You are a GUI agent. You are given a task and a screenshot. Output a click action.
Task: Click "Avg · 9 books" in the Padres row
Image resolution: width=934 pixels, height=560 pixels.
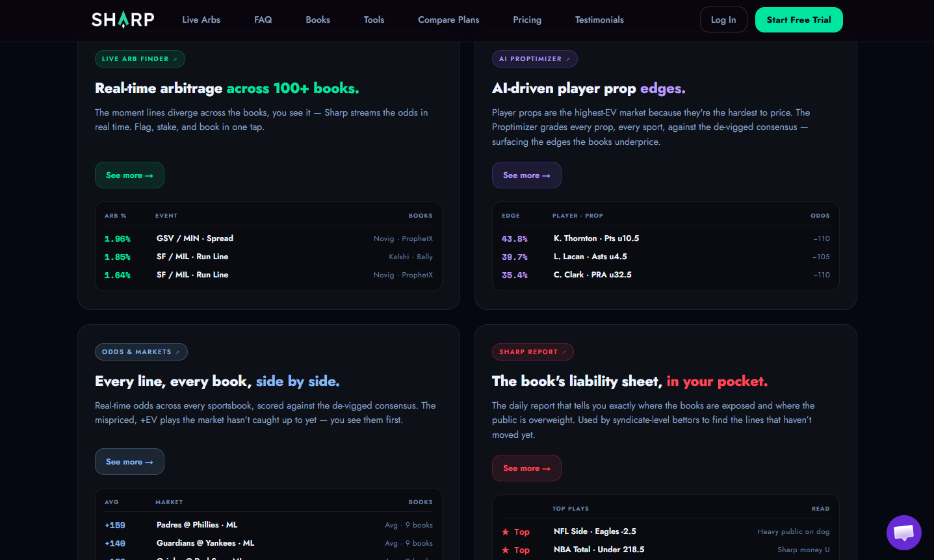(409, 525)
